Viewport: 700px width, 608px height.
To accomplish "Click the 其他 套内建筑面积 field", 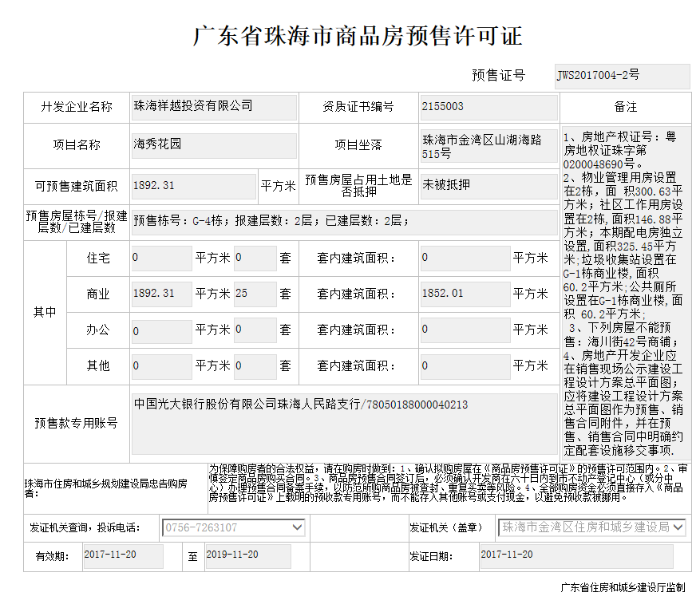I will (465, 366).
